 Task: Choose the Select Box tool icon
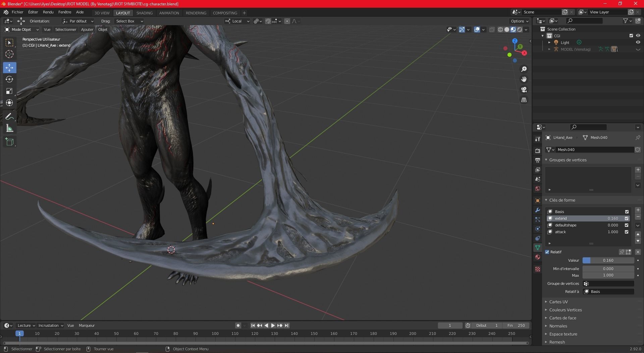pyautogui.click(x=9, y=42)
